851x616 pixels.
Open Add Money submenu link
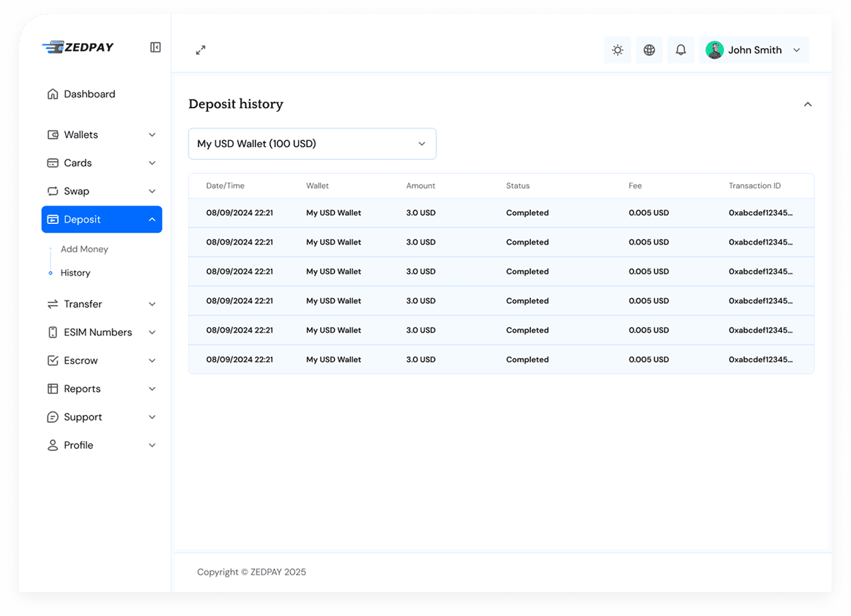tap(85, 249)
